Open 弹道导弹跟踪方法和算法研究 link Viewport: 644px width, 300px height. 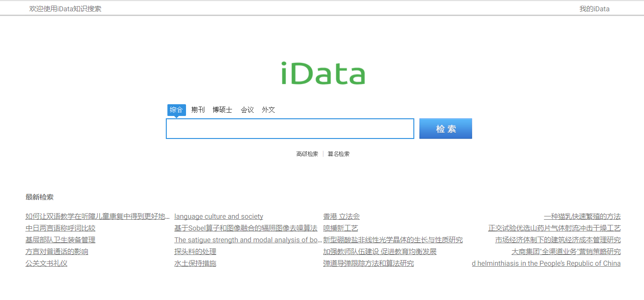tap(368, 263)
